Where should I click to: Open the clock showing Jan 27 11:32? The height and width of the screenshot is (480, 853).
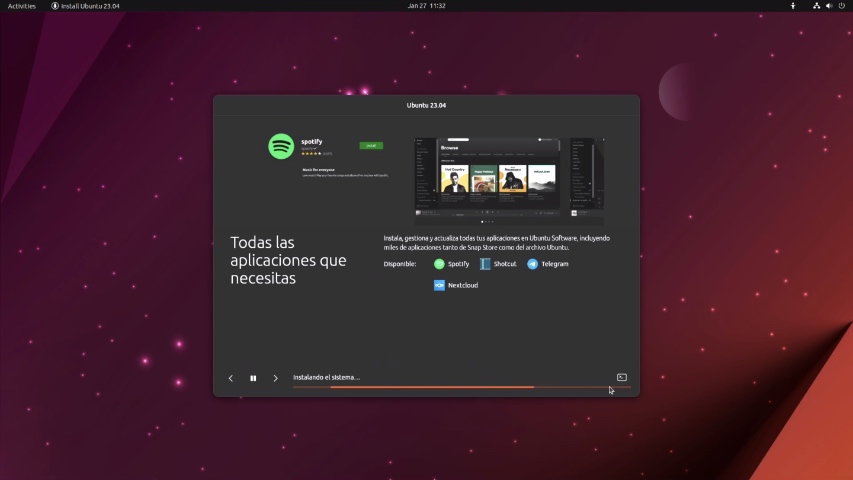coord(426,6)
